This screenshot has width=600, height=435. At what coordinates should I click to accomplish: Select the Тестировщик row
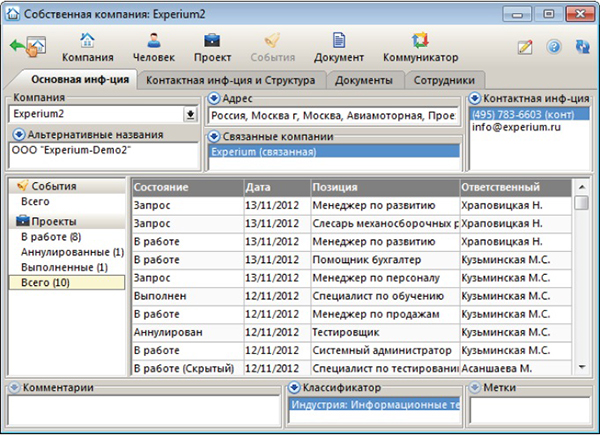pos(352,332)
